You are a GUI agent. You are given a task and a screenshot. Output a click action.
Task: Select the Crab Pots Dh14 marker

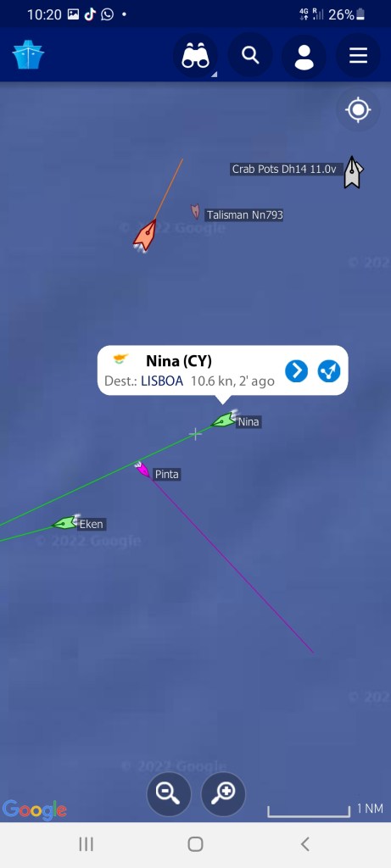(x=352, y=172)
